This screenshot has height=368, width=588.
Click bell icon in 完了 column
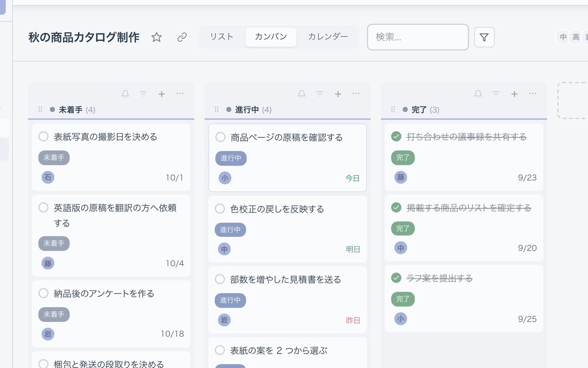click(x=478, y=94)
